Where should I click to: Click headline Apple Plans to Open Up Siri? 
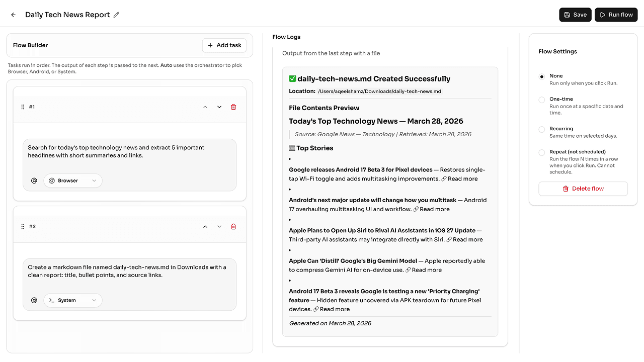coord(382,231)
